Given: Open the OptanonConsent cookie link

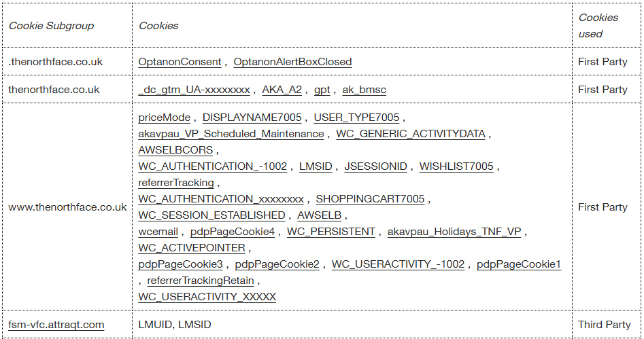Looking at the screenshot, I should pos(180,62).
